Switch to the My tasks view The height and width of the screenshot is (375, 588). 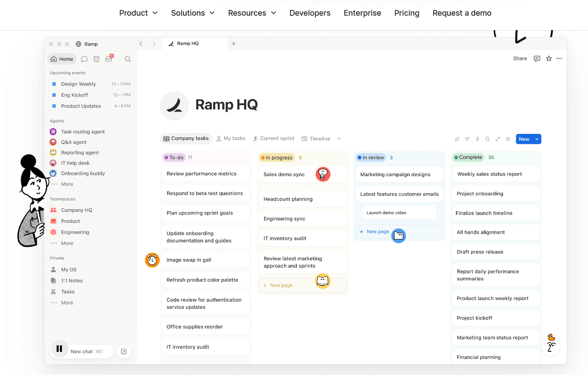point(231,139)
